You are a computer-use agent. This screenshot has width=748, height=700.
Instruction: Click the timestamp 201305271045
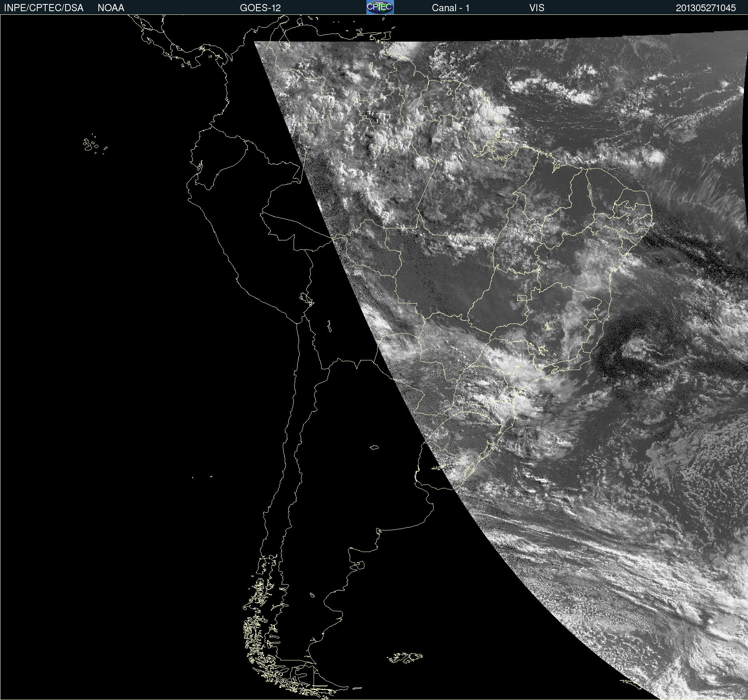(x=706, y=8)
